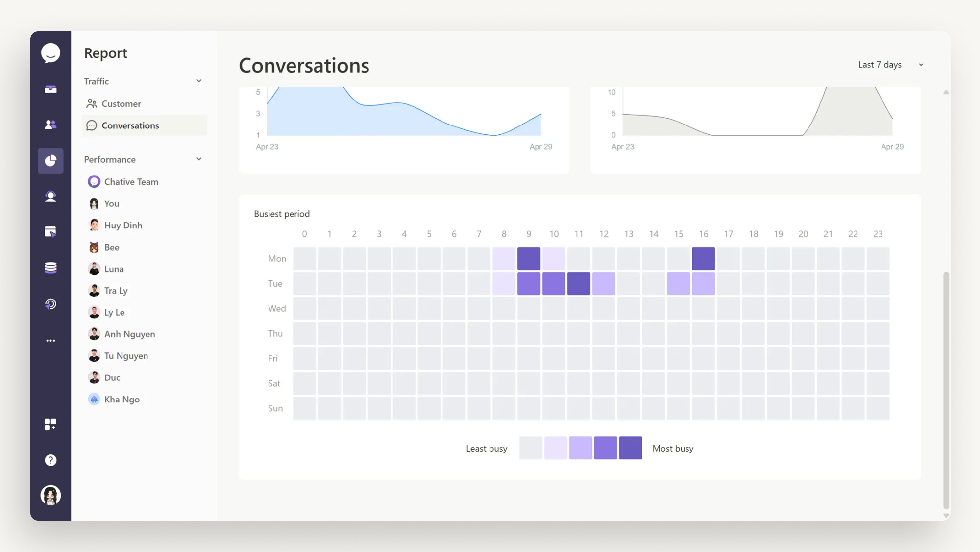This screenshot has width=980, height=552.
Task: Open the support agent headset icon
Action: coord(50,197)
